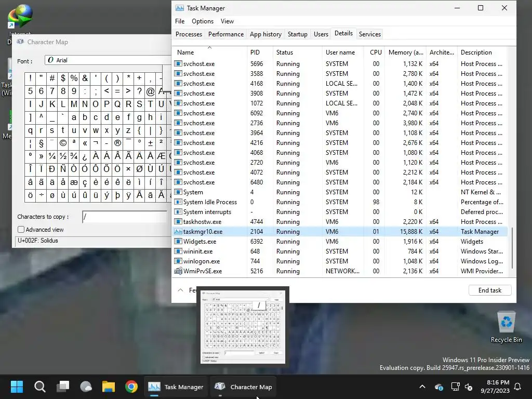This screenshot has width=532, height=399.
Task: Click the Character Map preview thumbnail
Action: (243, 327)
